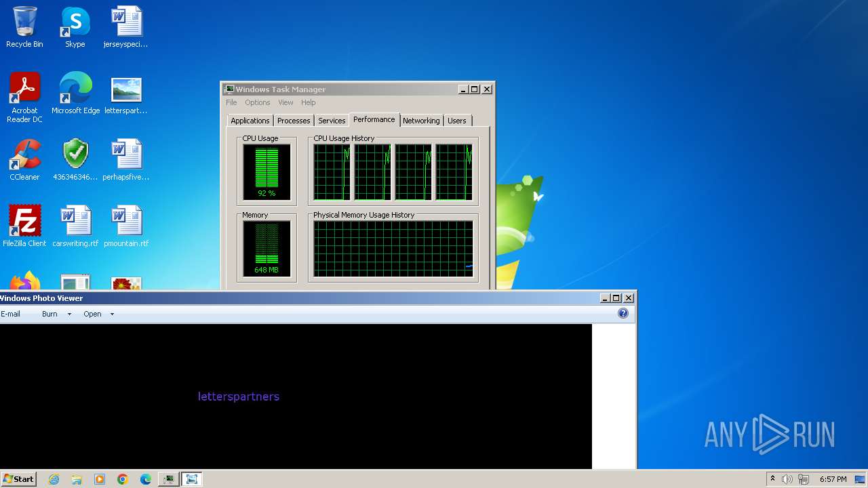Open Windows Explorer folder in taskbar
868x488 pixels.
coord(77,479)
